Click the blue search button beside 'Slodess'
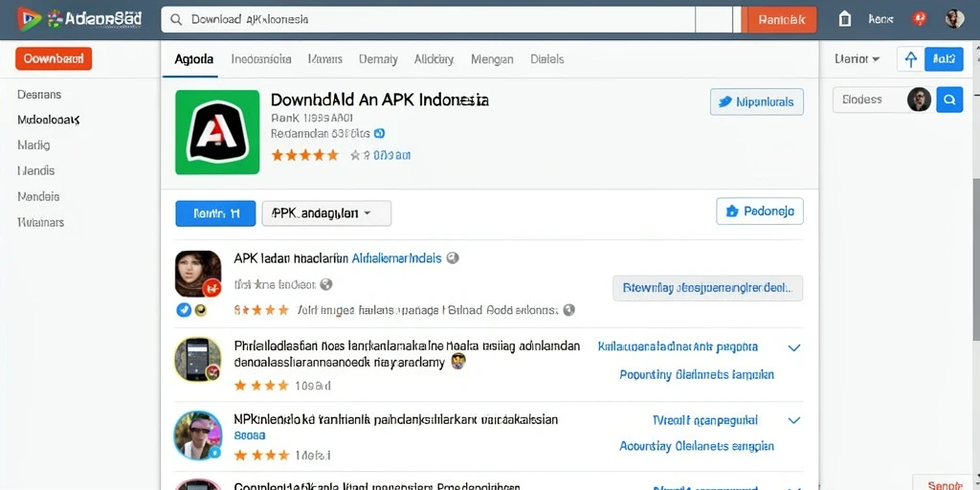The height and width of the screenshot is (490, 980). coord(949,100)
